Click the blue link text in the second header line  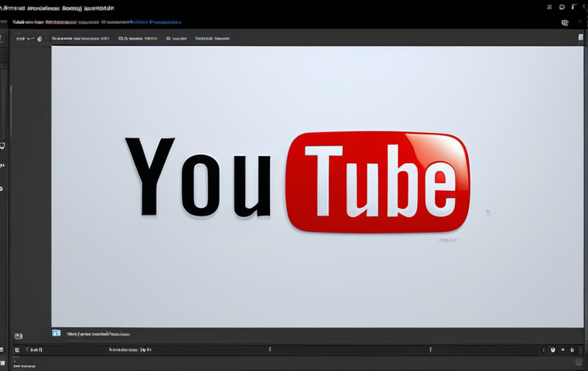click(x=156, y=22)
